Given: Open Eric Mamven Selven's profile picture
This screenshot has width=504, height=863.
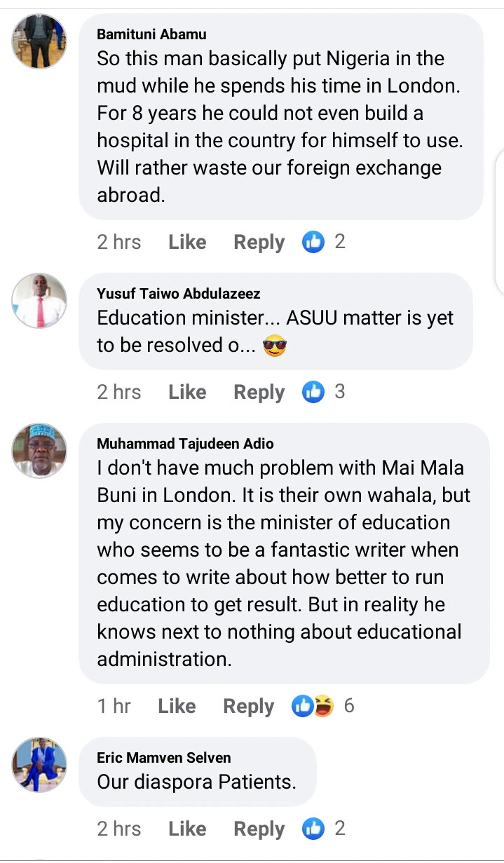Looking at the screenshot, I should pos(39,765).
